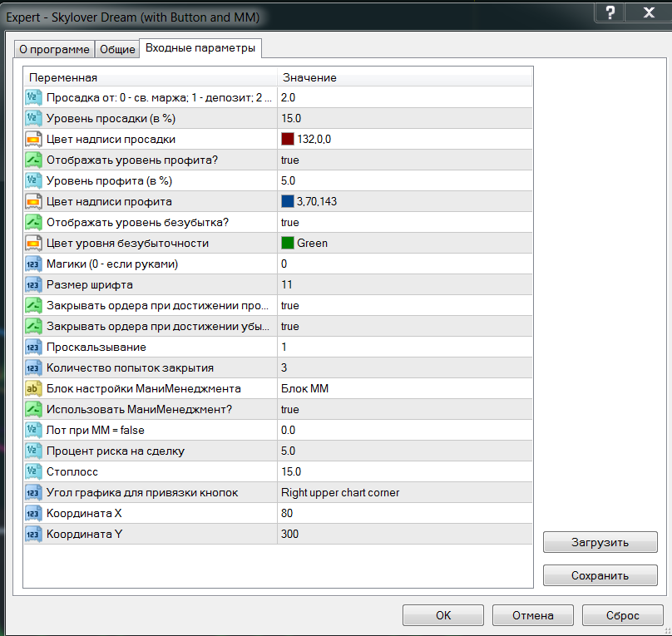Switch to the 'Общие' tab

[x=117, y=49]
